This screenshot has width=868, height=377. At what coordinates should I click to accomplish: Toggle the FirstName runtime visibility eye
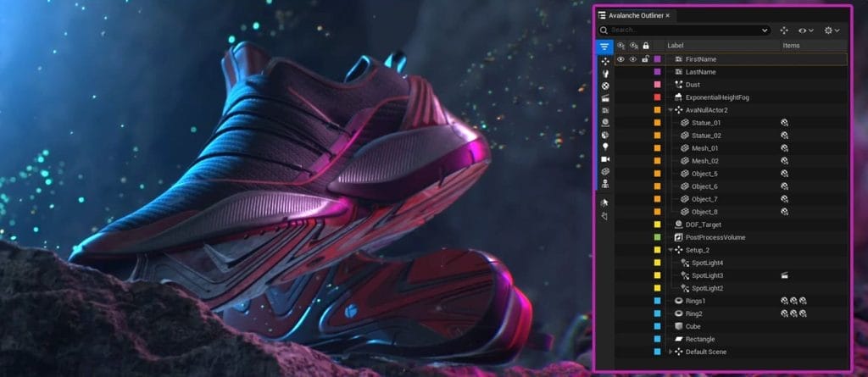(632, 59)
